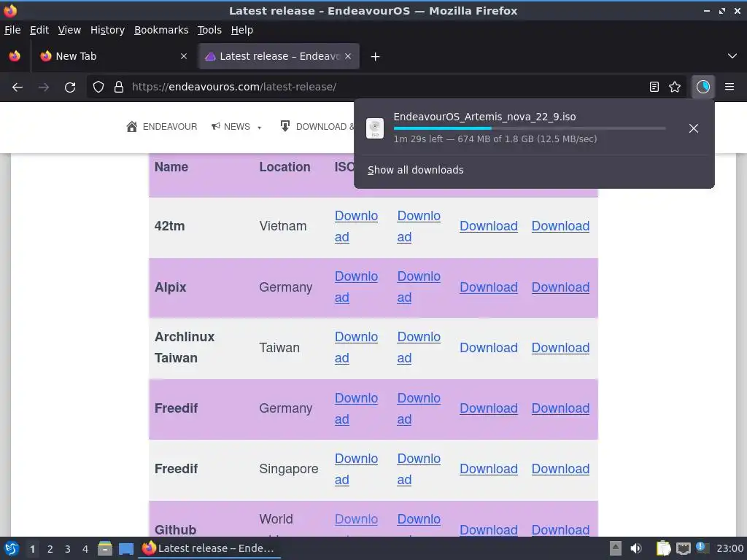
Task: Open the File menu
Action: (12, 30)
